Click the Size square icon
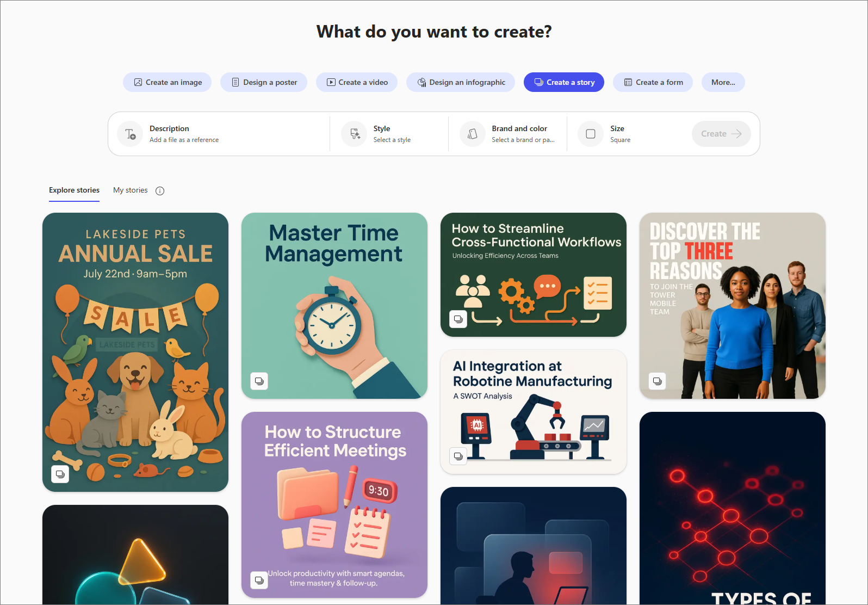The image size is (868, 605). tap(591, 134)
